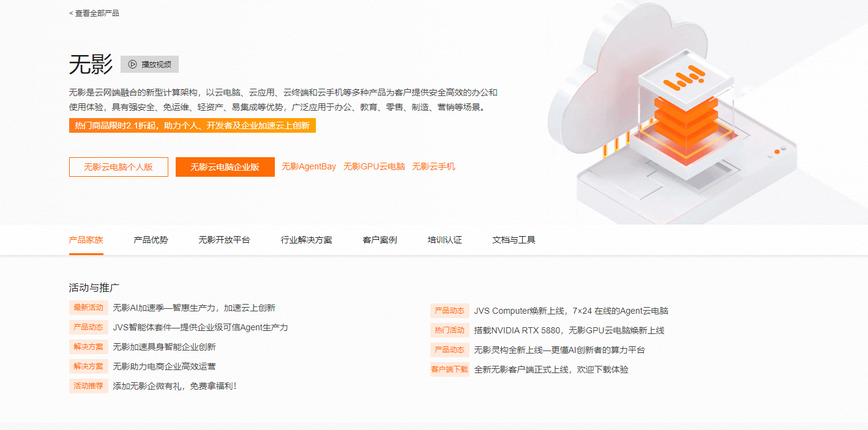Switch to the 文档与工具 tab
Image resolution: width=868 pixels, height=430 pixels.
point(514,240)
